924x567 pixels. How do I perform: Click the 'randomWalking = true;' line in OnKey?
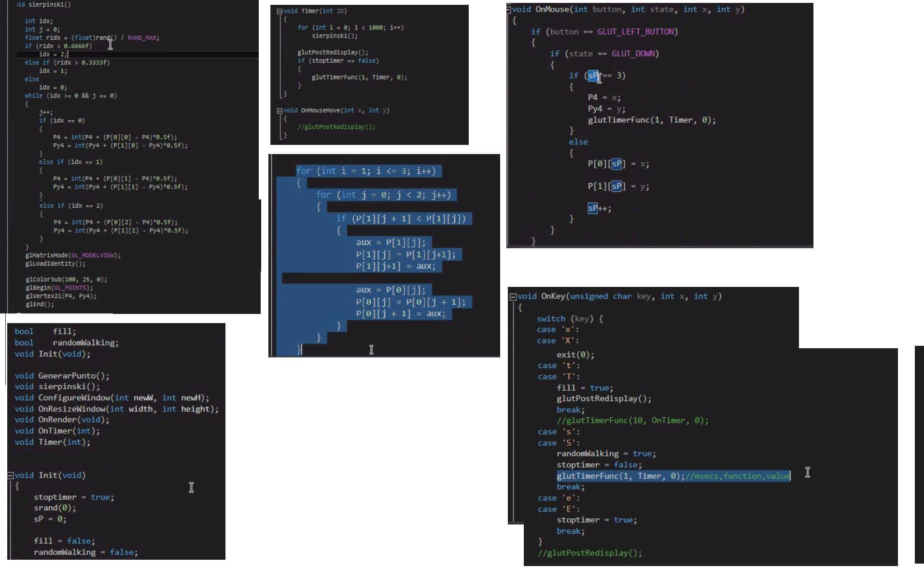pos(606,454)
